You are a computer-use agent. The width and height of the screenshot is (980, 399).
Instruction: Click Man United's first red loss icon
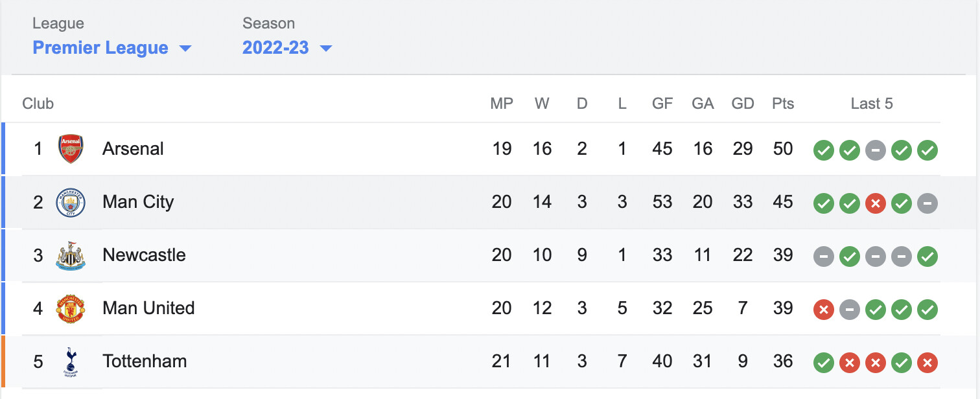[x=824, y=310]
